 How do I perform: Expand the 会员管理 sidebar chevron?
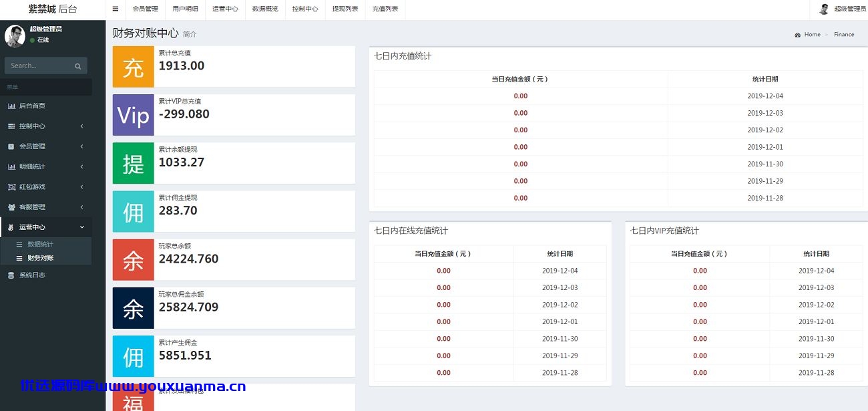pos(81,146)
